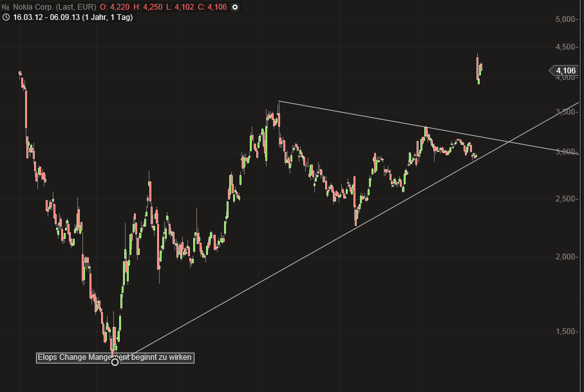This screenshot has width=584, height=392.
Task: Click the anchor circle below the annotation box
Action: 115,362
